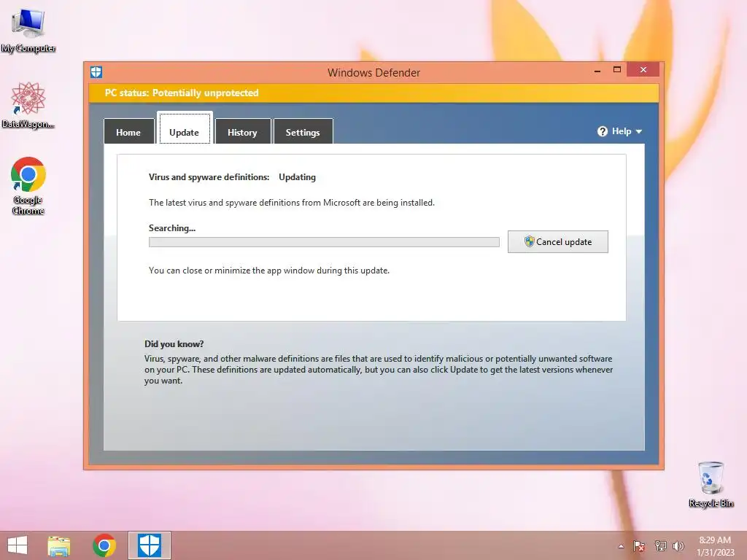747x560 pixels.
Task: Cancel the definitions update
Action: 558,242
